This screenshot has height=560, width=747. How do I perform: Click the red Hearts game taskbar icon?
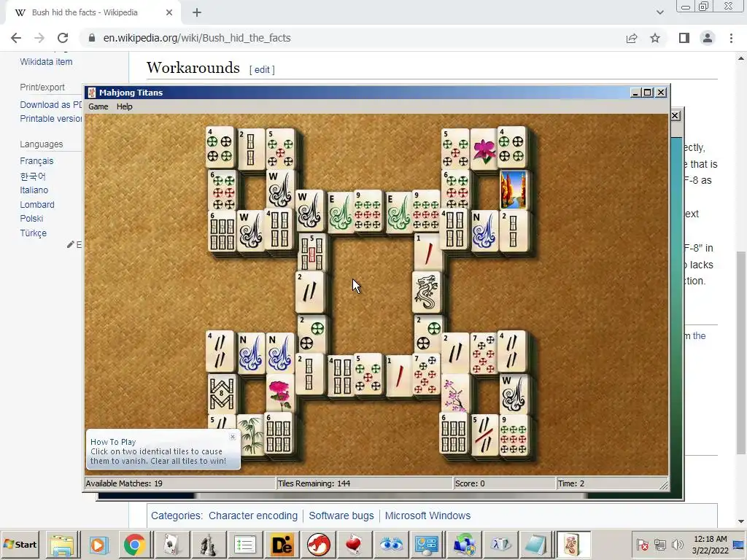(x=355, y=545)
